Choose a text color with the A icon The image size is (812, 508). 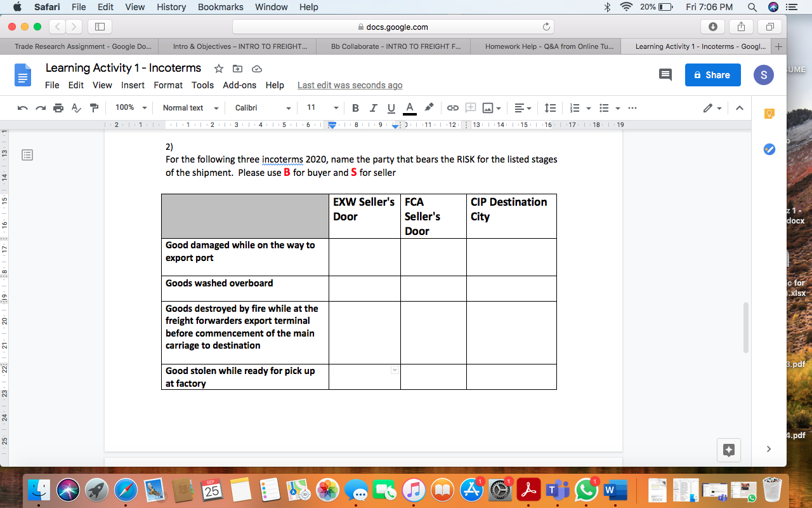(x=410, y=108)
